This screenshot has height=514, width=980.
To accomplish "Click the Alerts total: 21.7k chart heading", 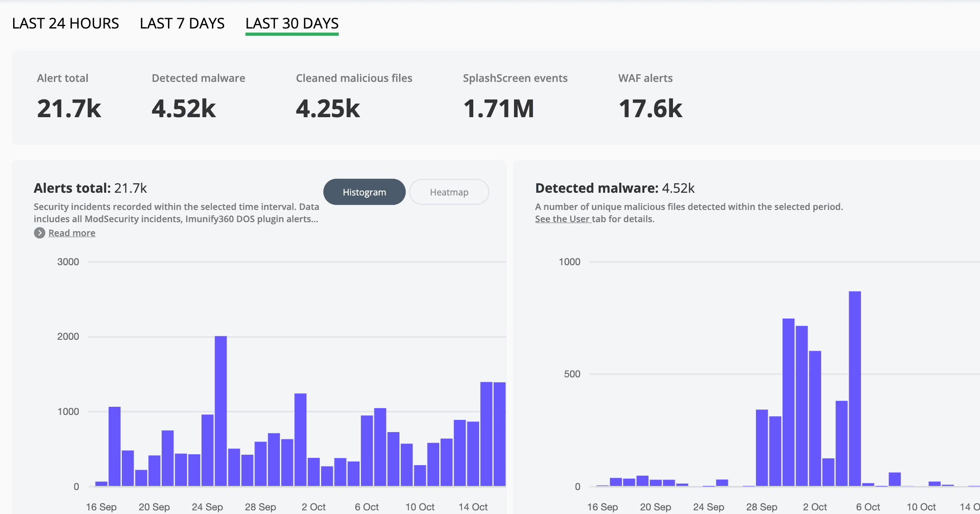I will pos(91,188).
